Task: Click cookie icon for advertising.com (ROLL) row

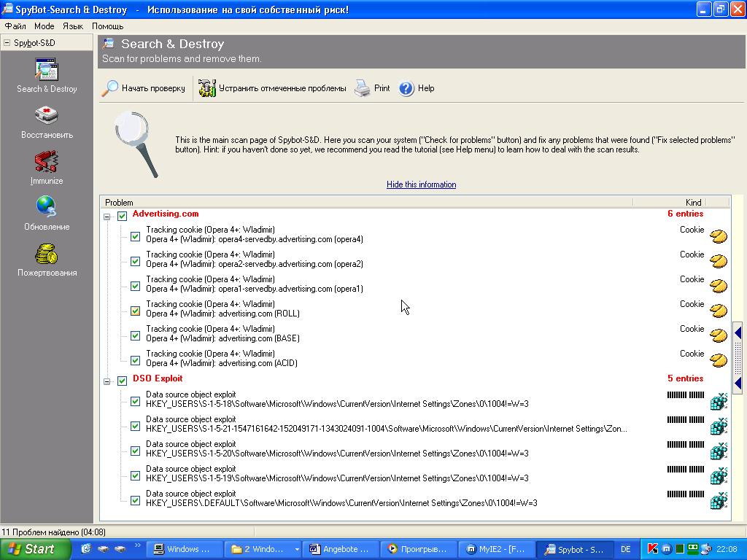Action: click(x=719, y=311)
